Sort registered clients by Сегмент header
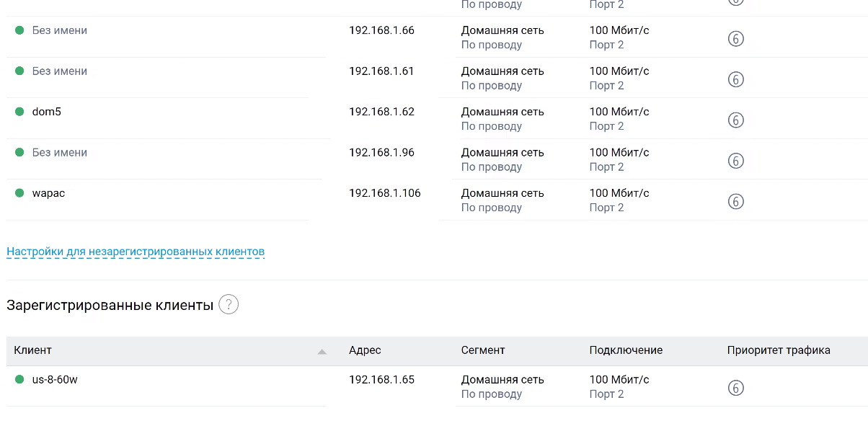The height and width of the screenshot is (426, 868). 483,350
